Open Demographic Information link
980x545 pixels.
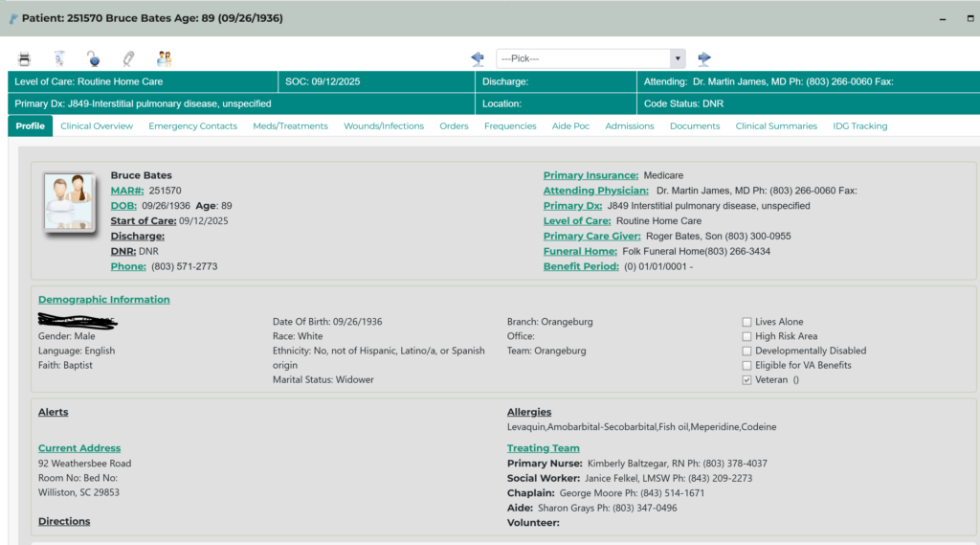coord(103,300)
